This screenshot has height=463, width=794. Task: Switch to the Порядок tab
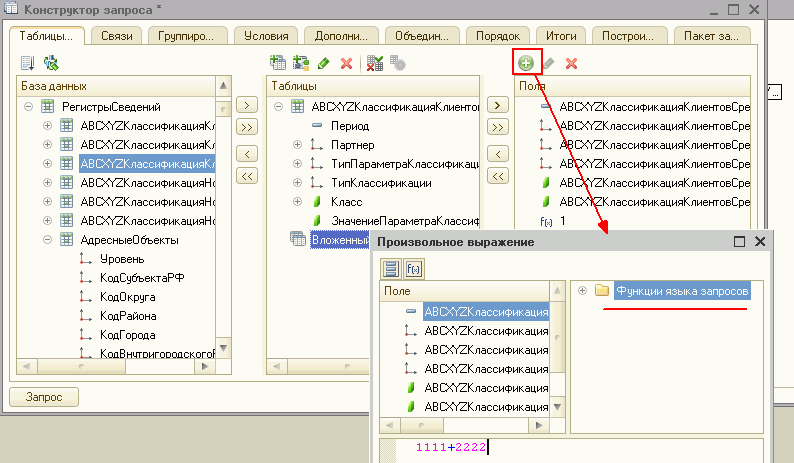coord(497,36)
